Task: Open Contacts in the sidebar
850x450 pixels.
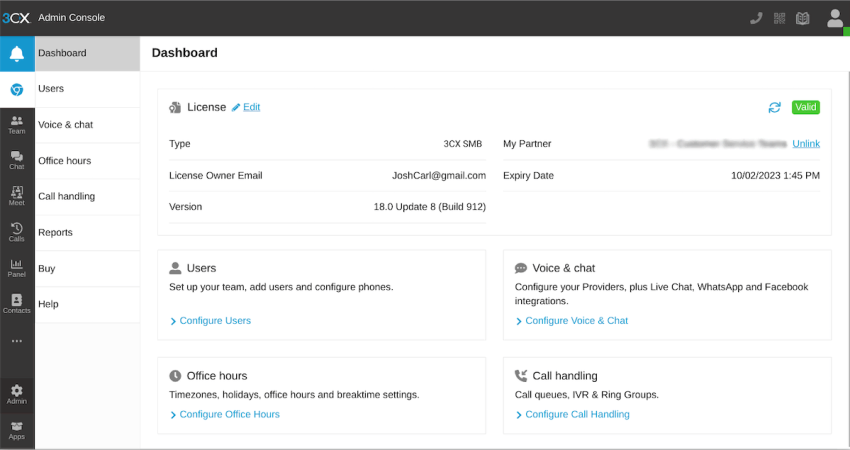Action: tap(17, 303)
